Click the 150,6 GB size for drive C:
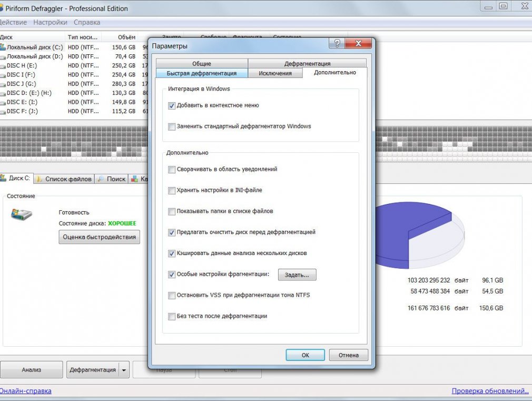This screenshot has width=532, height=401. click(x=124, y=47)
